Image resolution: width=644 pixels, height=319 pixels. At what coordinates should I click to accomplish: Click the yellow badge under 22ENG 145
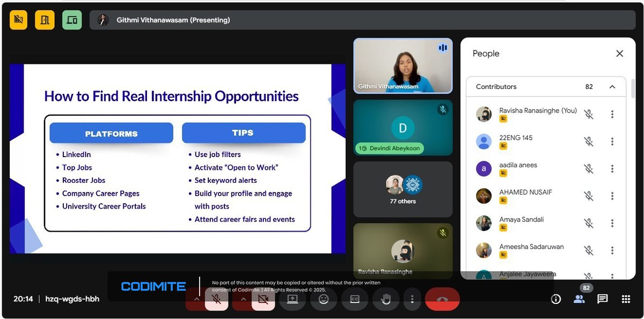click(503, 146)
